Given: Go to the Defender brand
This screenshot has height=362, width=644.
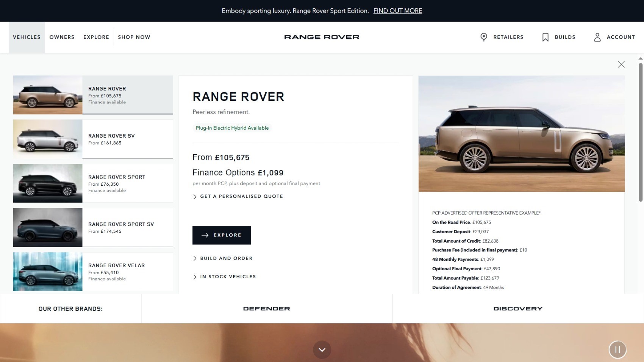Looking at the screenshot, I should pyautogui.click(x=266, y=309).
